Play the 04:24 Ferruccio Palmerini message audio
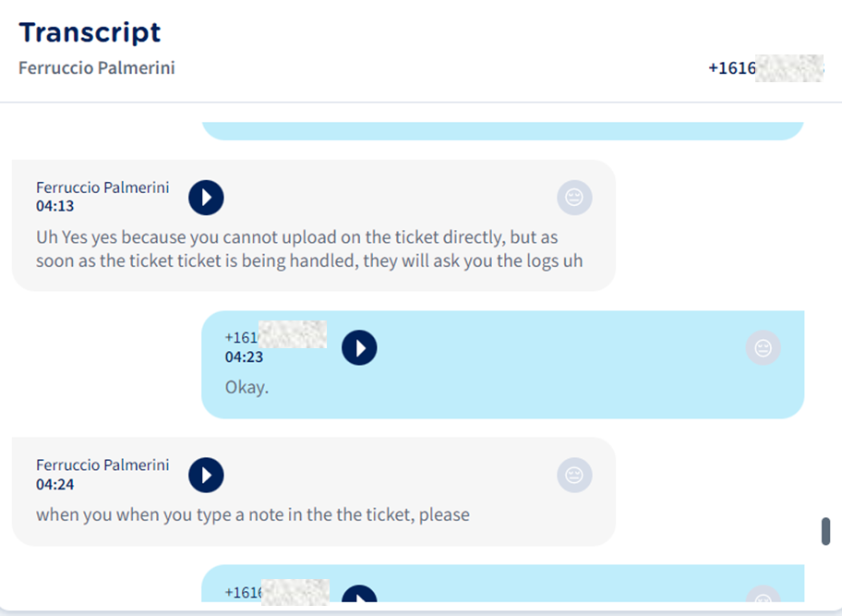 coord(206,475)
